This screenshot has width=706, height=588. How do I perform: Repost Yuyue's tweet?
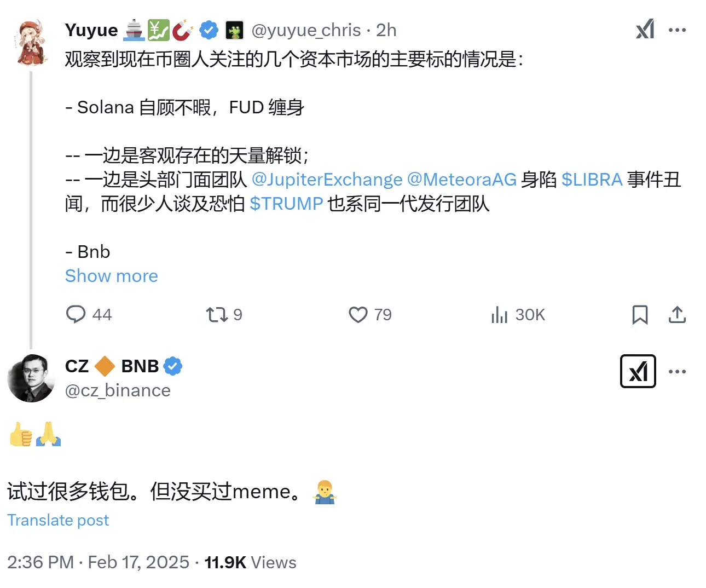(x=216, y=315)
